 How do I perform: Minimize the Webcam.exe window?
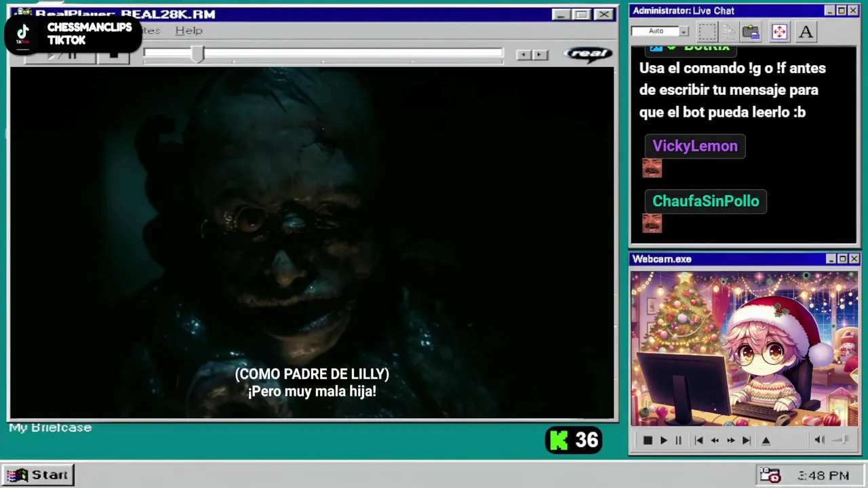pos(831,259)
